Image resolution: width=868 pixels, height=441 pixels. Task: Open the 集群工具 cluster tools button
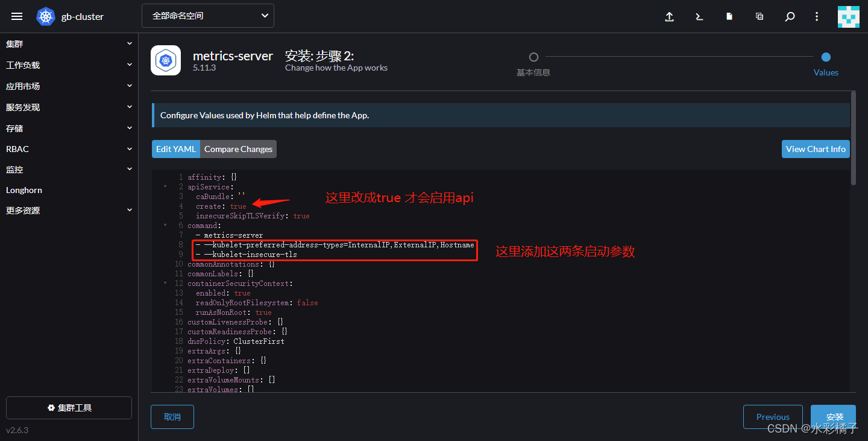(69, 408)
